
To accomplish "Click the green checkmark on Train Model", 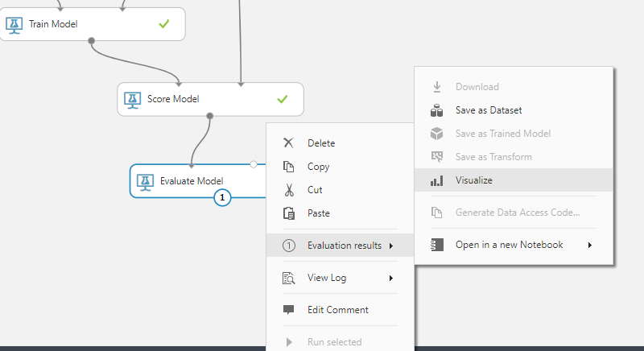I will tap(164, 24).
